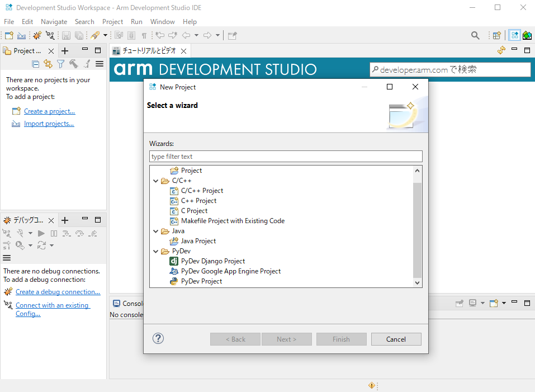Click the magnifier search icon in toolbar
The image size is (535, 392).
coord(475,35)
